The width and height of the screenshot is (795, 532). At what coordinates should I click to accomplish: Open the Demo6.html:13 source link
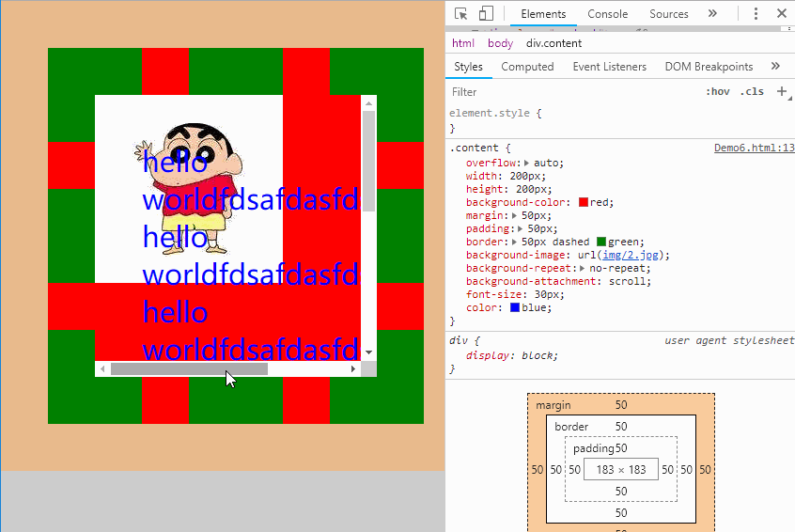pos(754,148)
